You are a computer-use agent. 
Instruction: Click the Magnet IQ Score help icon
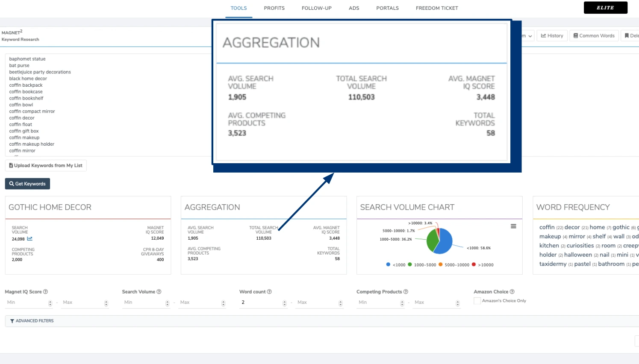pyautogui.click(x=45, y=292)
